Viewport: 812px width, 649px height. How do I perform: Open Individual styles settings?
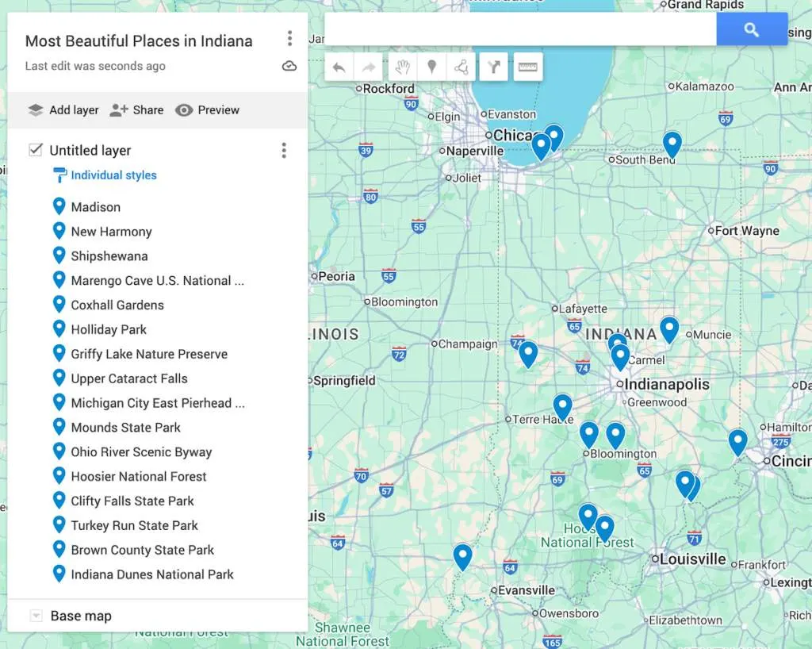click(x=113, y=175)
